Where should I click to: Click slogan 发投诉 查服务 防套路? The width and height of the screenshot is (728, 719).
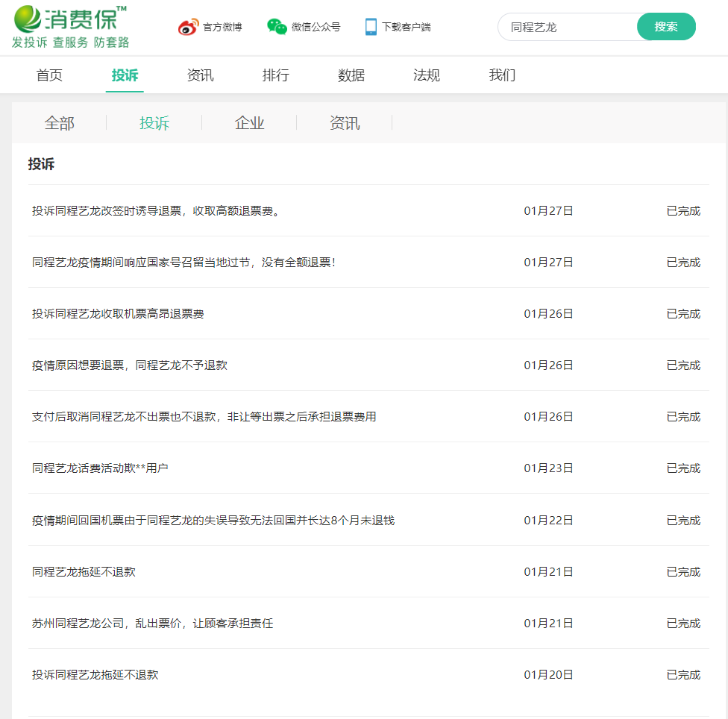coord(71,43)
